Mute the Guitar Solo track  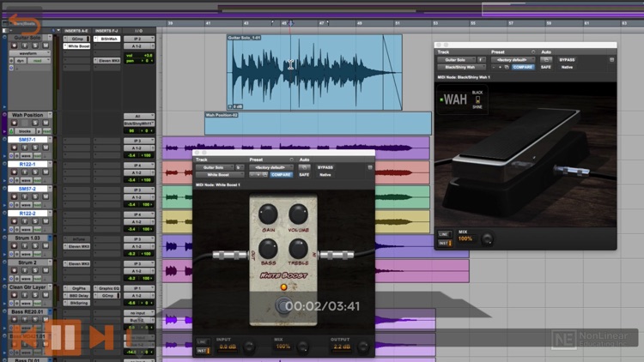(x=46, y=45)
